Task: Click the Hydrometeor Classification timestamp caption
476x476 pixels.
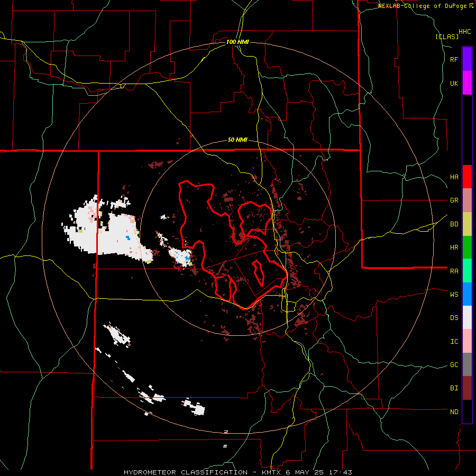Action: [x=238, y=472]
